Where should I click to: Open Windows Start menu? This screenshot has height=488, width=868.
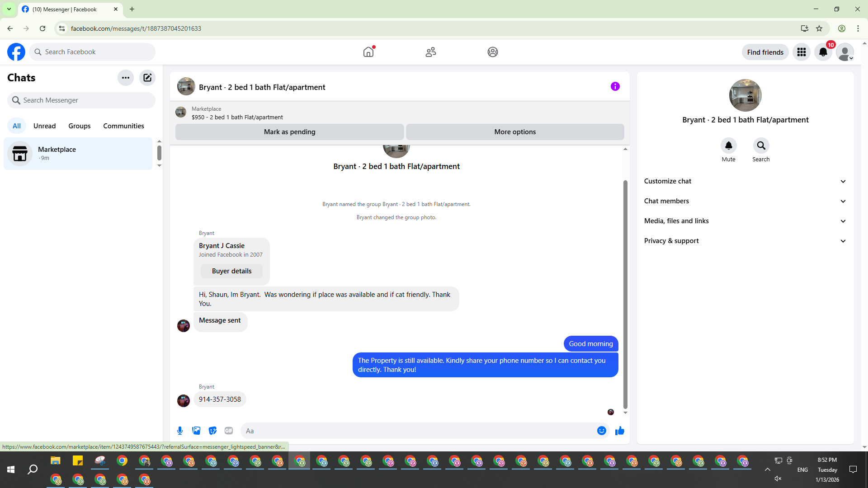click(11, 470)
